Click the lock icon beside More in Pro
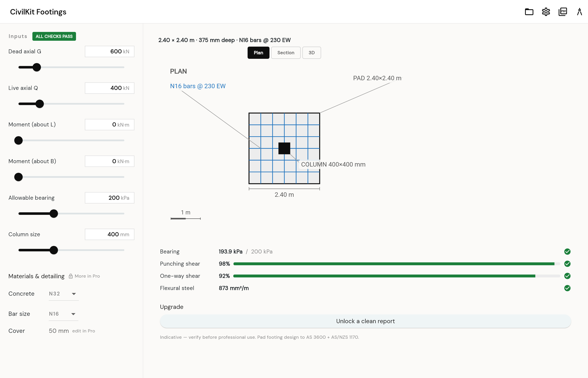 pyautogui.click(x=71, y=276)
